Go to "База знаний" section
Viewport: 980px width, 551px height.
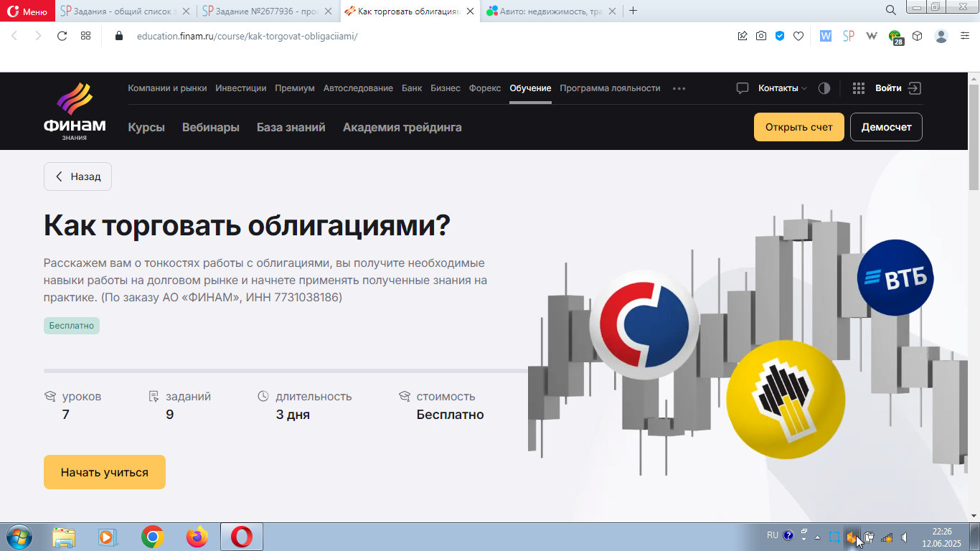click(291, 127)
